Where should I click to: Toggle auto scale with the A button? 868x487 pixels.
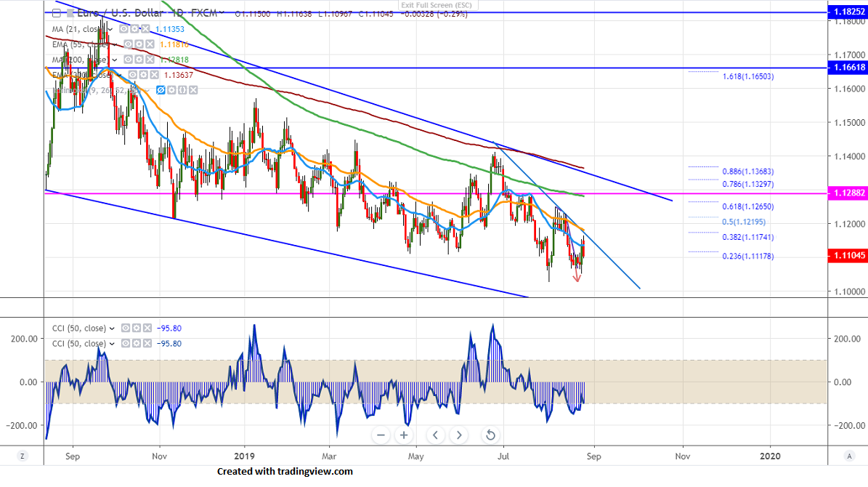[848, 456]
